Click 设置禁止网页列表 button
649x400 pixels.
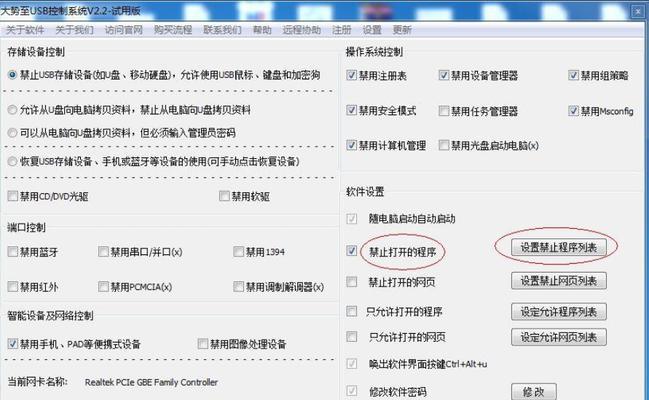pyautogui.click(x=559, y=281)
